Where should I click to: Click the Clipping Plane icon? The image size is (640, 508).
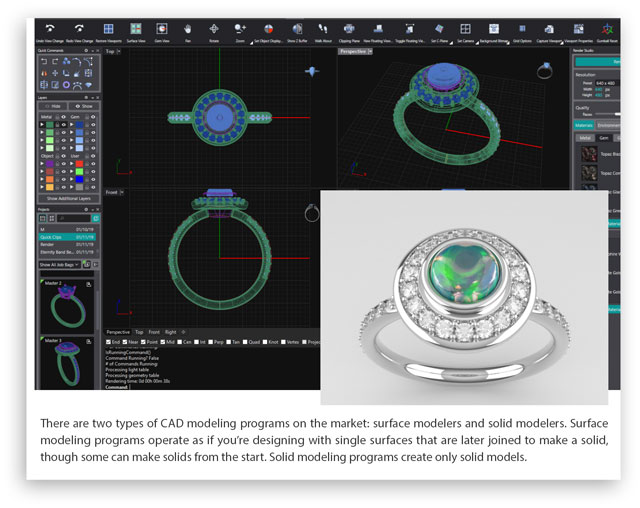pyautogui.click(x=349, y=29)
